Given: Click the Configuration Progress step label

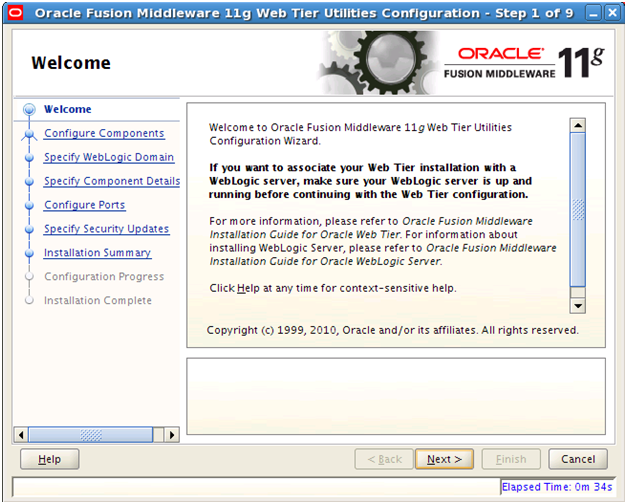Looking at the screenshot, I should tap(104, 277).
